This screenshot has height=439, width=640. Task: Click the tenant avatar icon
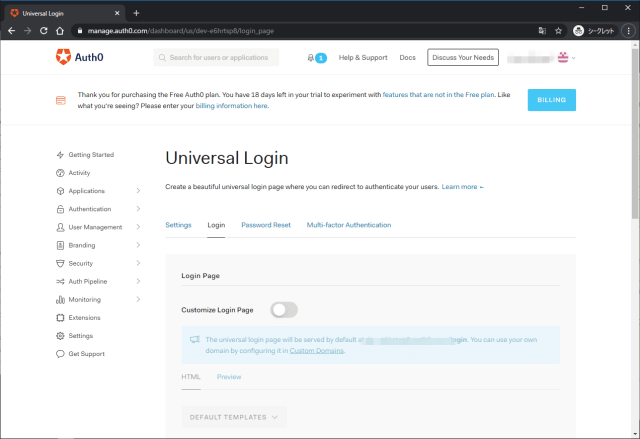click(x=563, y=58)
